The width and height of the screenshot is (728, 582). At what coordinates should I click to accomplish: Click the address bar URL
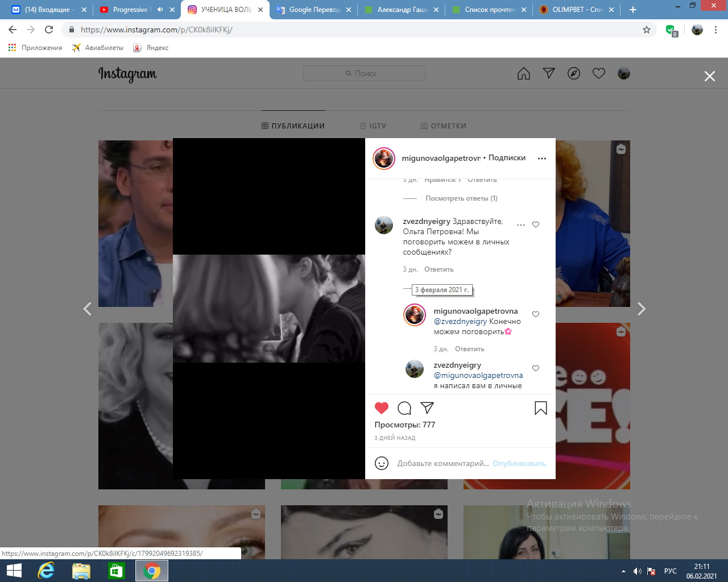156,30
